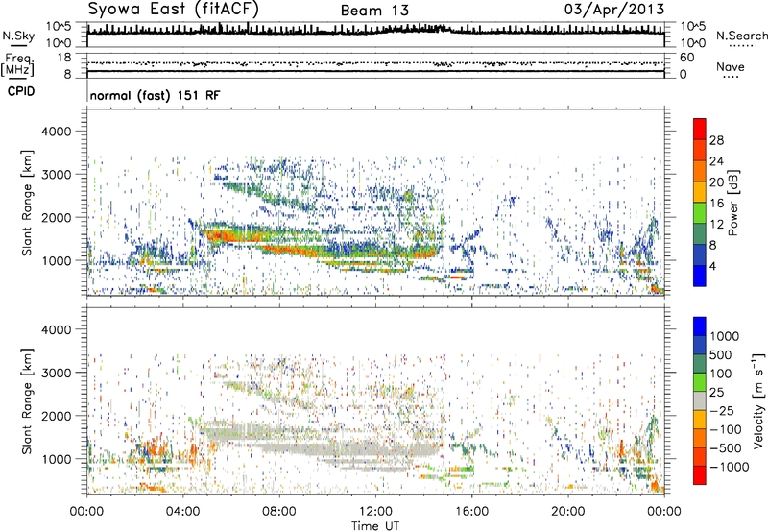Select the 'normal (fast) 151 RF' text

(155, 95)
